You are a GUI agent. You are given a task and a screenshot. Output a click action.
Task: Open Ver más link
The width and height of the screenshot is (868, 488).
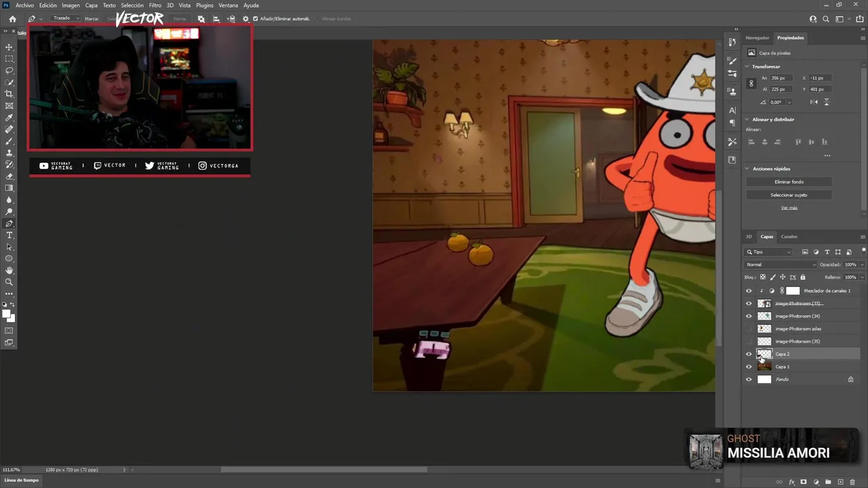click(789, 208)
